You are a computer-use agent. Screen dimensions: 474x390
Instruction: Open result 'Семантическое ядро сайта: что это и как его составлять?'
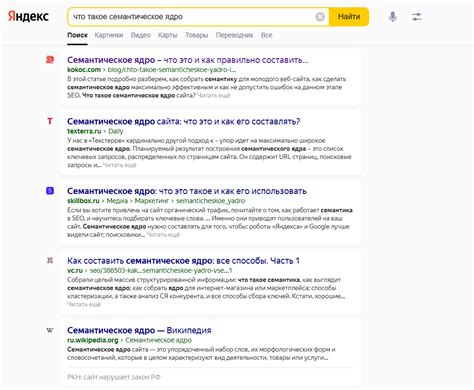[184, 121]
